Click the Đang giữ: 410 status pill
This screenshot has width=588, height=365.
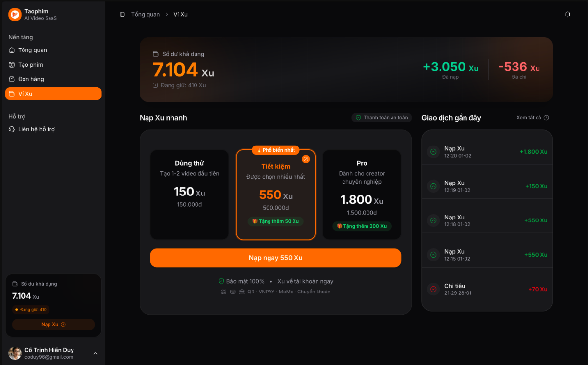pyautogui.click(x=30, y=309)
